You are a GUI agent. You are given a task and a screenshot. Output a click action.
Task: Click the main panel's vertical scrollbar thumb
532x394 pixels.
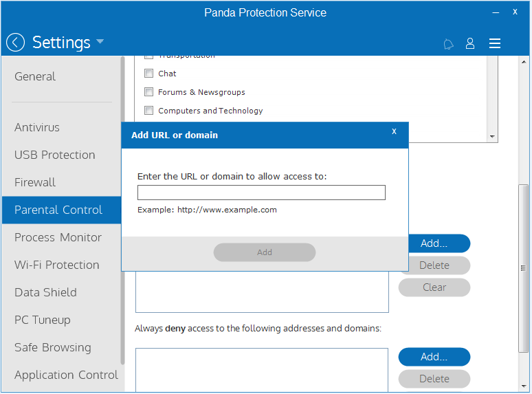[524, 268]
